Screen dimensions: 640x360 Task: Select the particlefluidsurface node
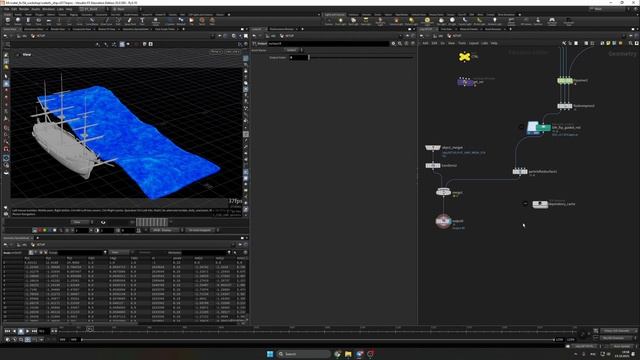click(x=520, y=171)
